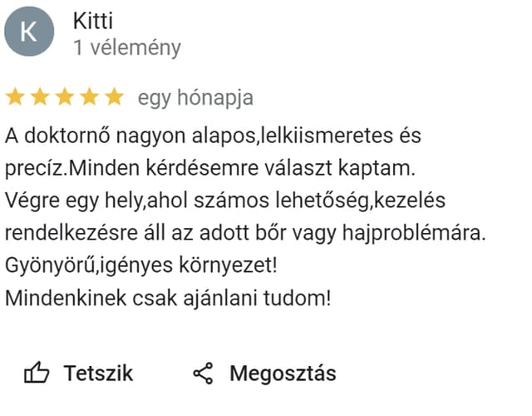The image size is (532, 416).
Task: Click the "egy hónapja" timestamp
Action: coord(196,98)
